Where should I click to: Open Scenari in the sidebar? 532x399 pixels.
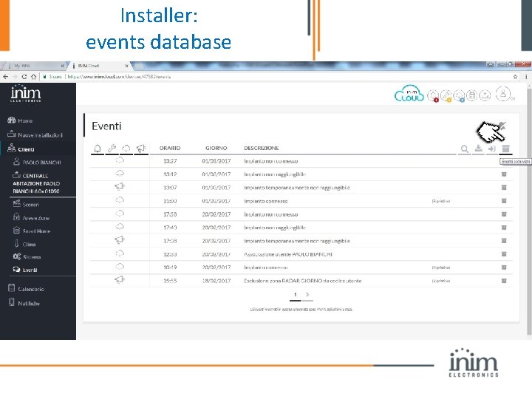click(26, 204)
